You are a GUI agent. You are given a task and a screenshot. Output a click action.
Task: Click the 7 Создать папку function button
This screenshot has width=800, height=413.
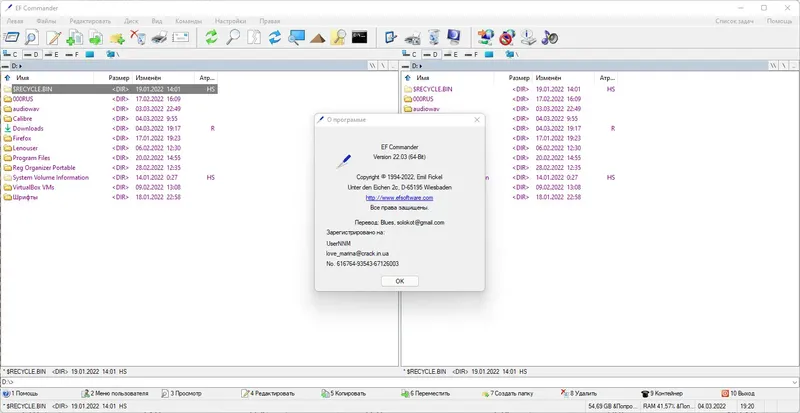point(508,394)
